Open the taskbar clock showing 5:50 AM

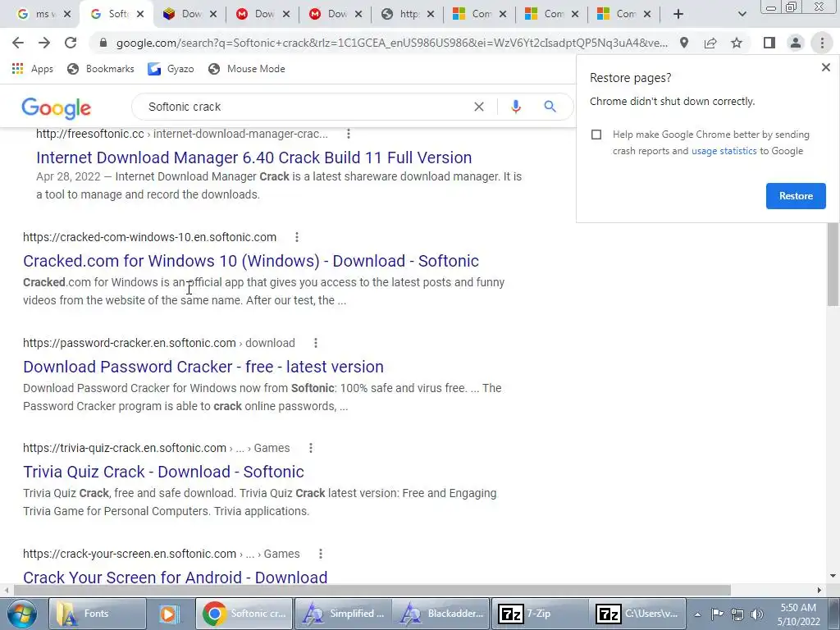[798, 614]
